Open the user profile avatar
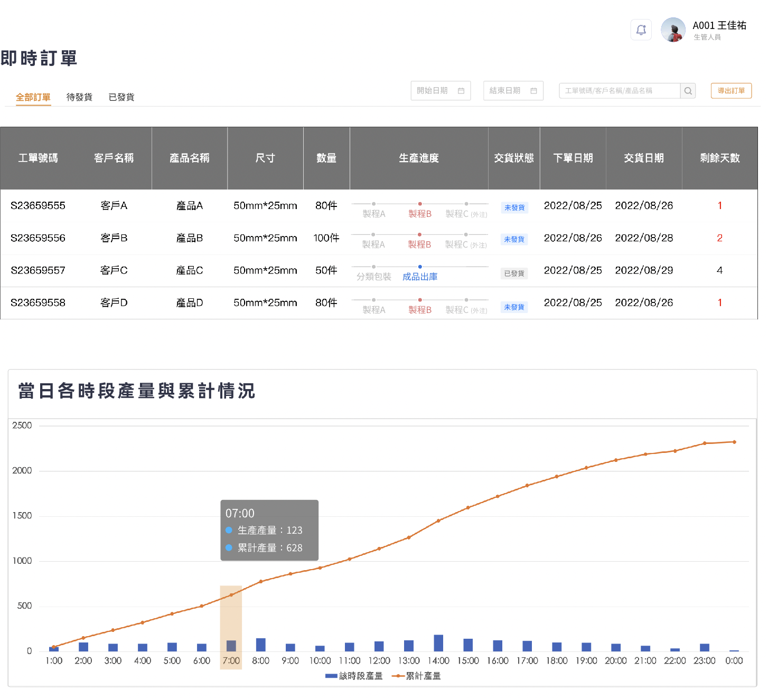 coord(673,30)
